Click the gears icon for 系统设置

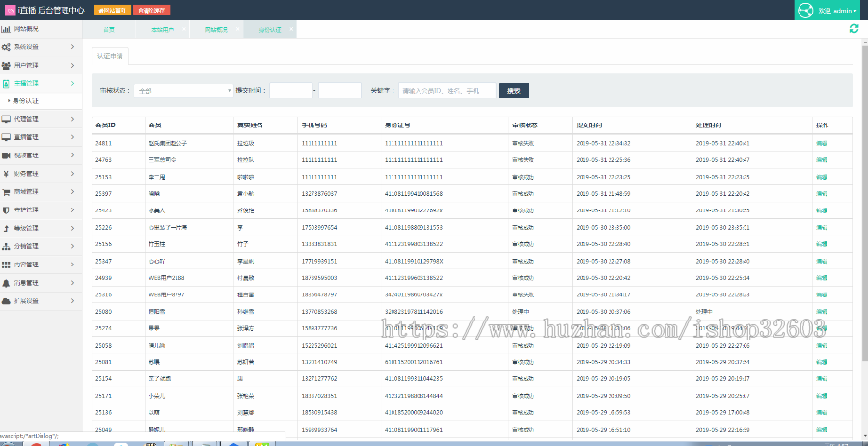pyautogui.click(x=6, y=46)
